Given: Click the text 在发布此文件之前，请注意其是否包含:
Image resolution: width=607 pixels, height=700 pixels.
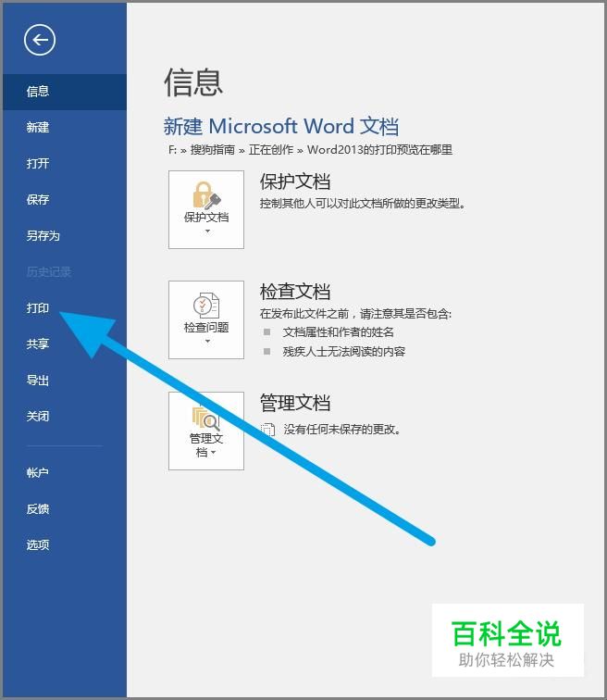Looking at the screenshot, I should click(355, 314).
